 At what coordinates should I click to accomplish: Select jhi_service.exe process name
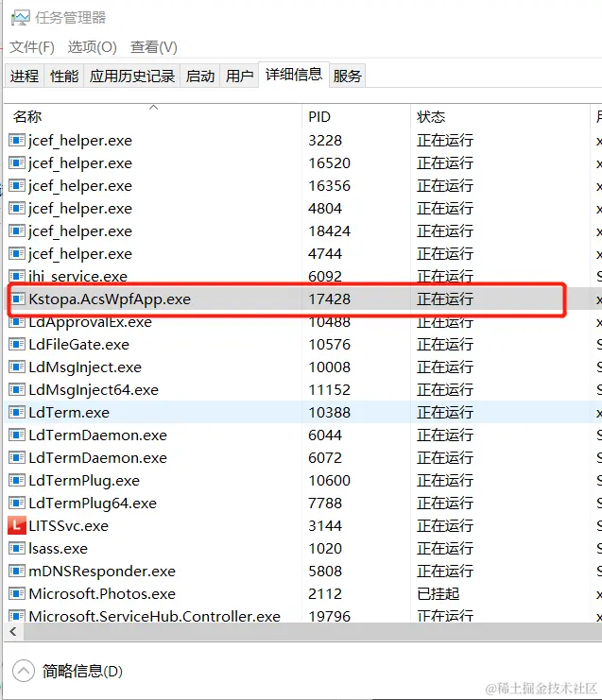(x=77, y=277)
